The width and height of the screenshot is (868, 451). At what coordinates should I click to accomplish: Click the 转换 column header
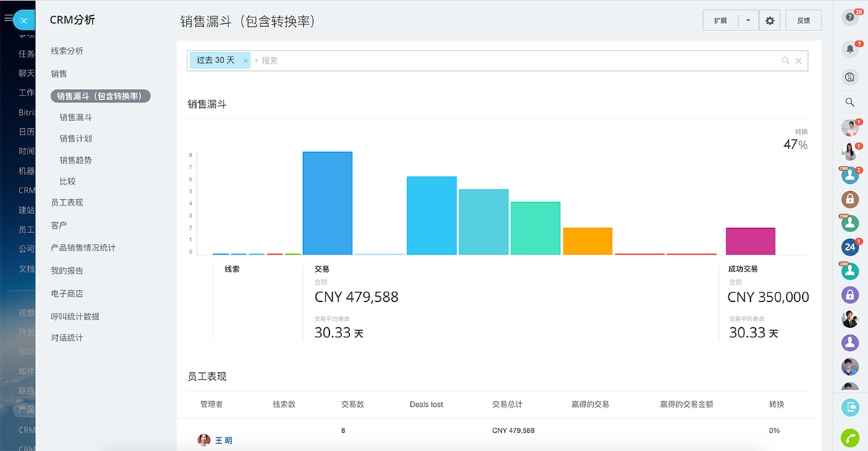click(777, 405)
